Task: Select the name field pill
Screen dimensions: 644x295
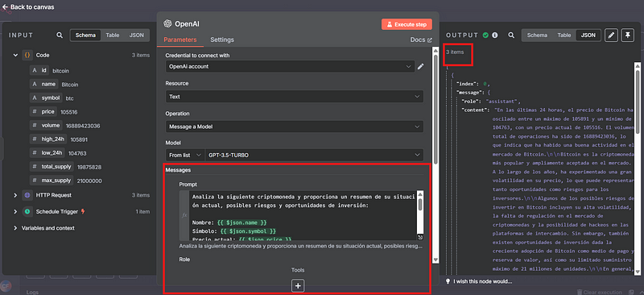Action: click(x=44, y=85)
